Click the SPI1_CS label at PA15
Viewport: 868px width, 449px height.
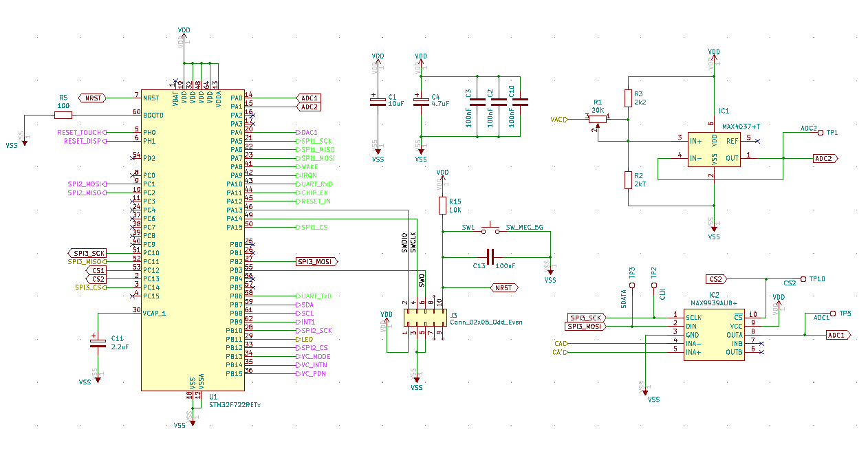(312, 227)
